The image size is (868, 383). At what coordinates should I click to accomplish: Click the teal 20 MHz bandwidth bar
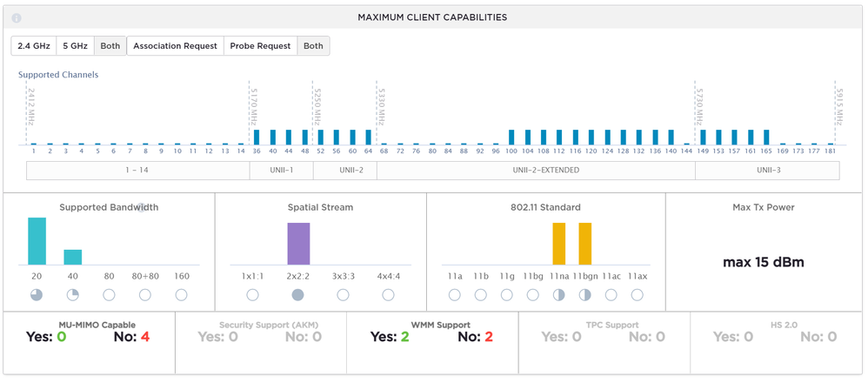(37, 241)
